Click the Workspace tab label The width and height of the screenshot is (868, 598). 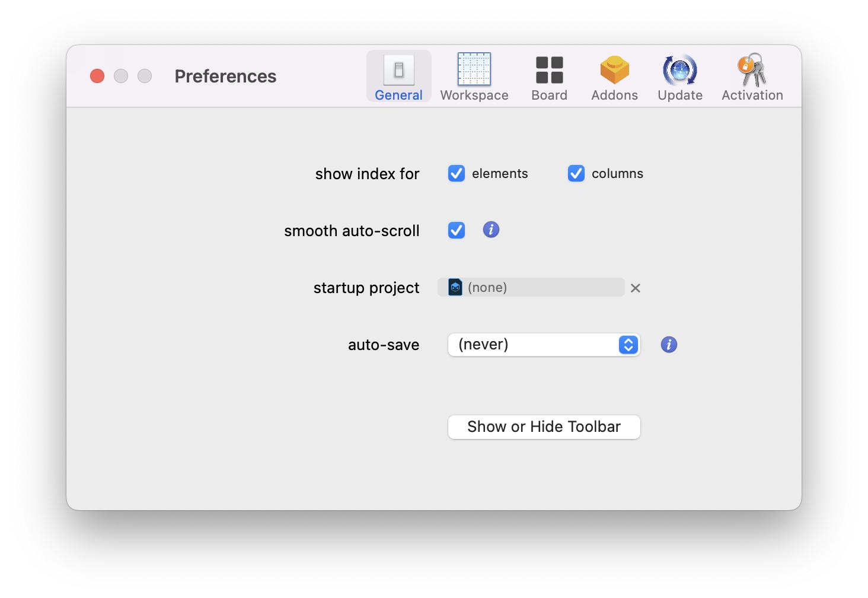point(474,96)
